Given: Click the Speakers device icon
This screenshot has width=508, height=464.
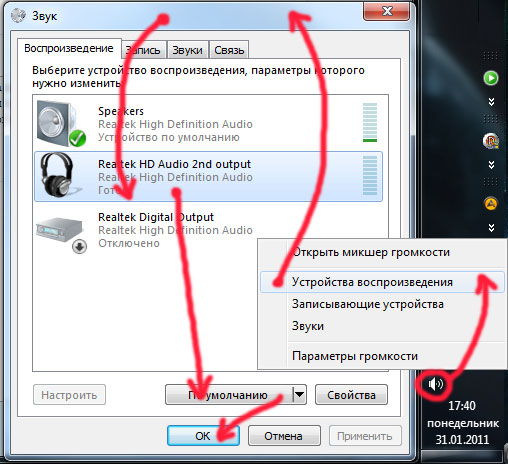Looking at the screenshot, I should (x=61, y=124).
